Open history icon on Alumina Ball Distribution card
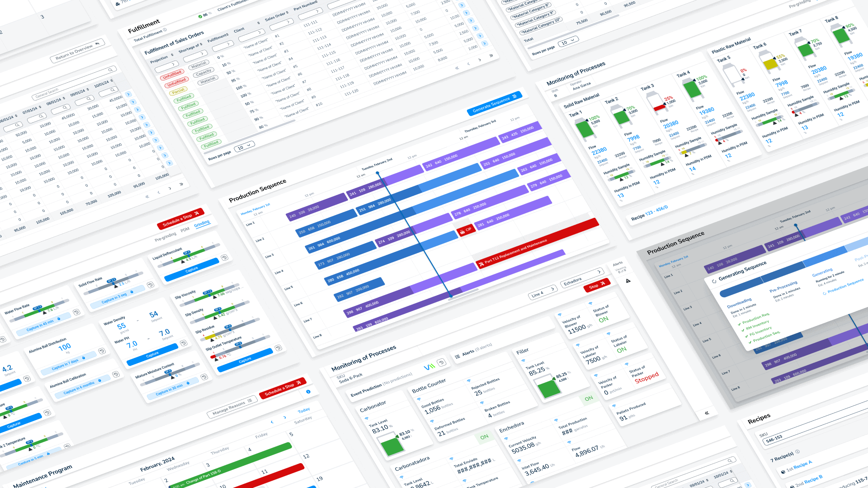Viewport: 868px width, 488px height. tap(102, 351)
